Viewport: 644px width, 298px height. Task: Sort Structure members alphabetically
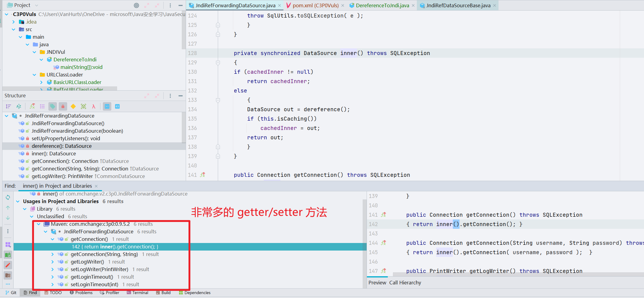point(19,106)
